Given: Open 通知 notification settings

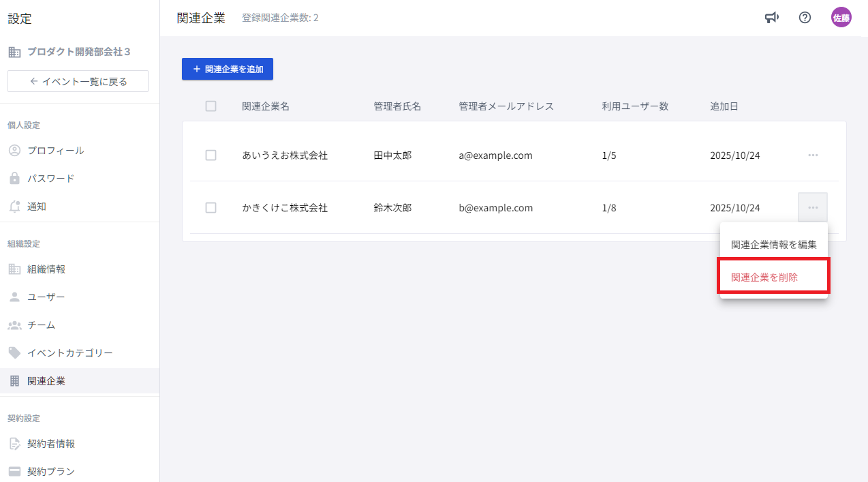Looking at the screenshot, I should pyautogui.click(x=37, y=207).
